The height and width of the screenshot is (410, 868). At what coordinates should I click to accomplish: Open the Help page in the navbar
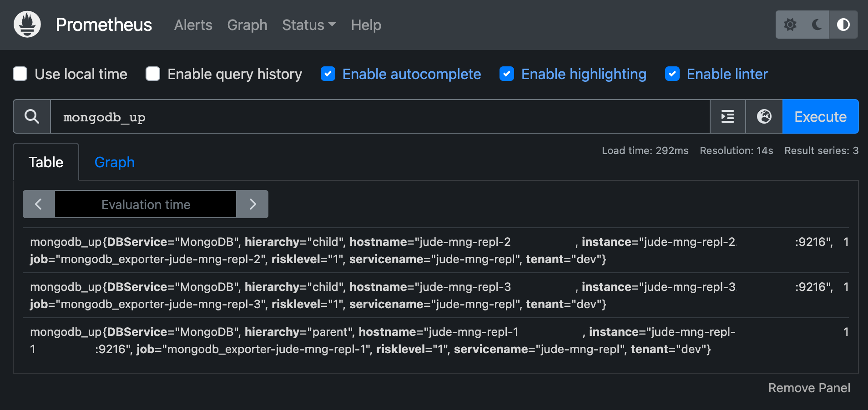[366, 25]
